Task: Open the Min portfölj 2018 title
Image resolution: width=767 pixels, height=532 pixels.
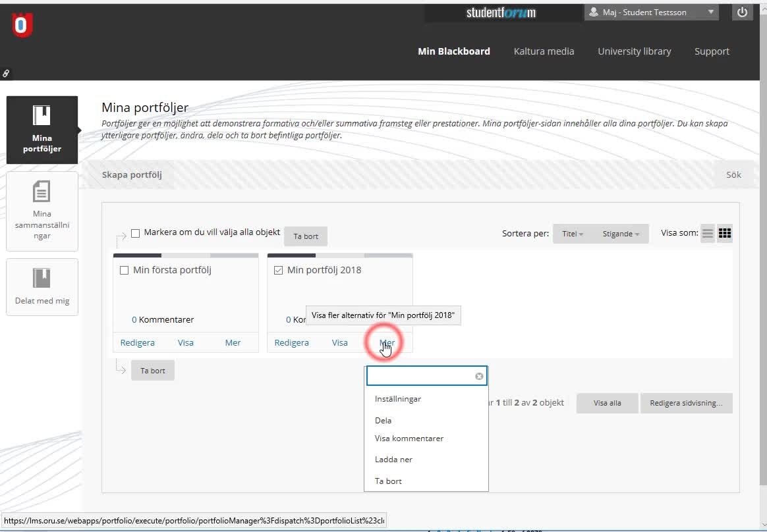Action: pos(324,270)
